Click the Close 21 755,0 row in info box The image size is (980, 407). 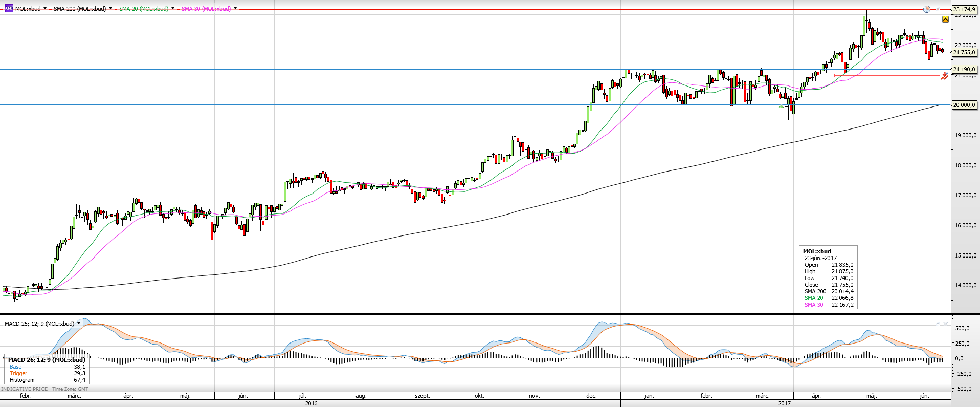[x=829, y=285]
